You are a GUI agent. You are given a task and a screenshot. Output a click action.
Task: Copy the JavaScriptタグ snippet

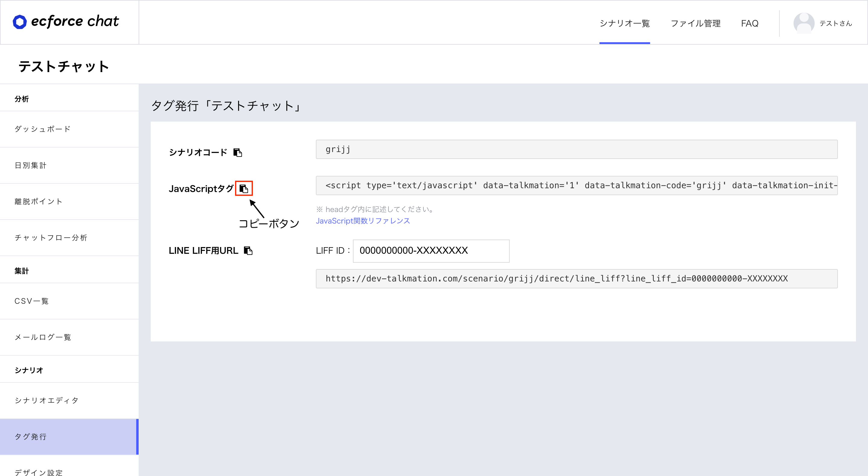coord(244,189)
